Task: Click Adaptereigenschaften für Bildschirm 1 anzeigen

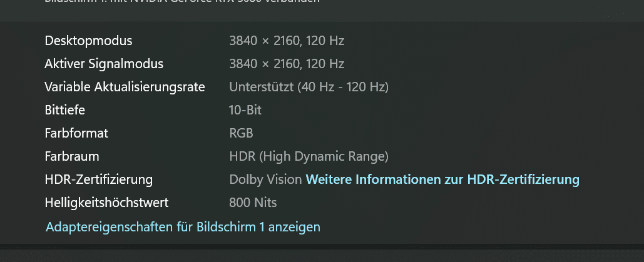Action: pos(183,226)
